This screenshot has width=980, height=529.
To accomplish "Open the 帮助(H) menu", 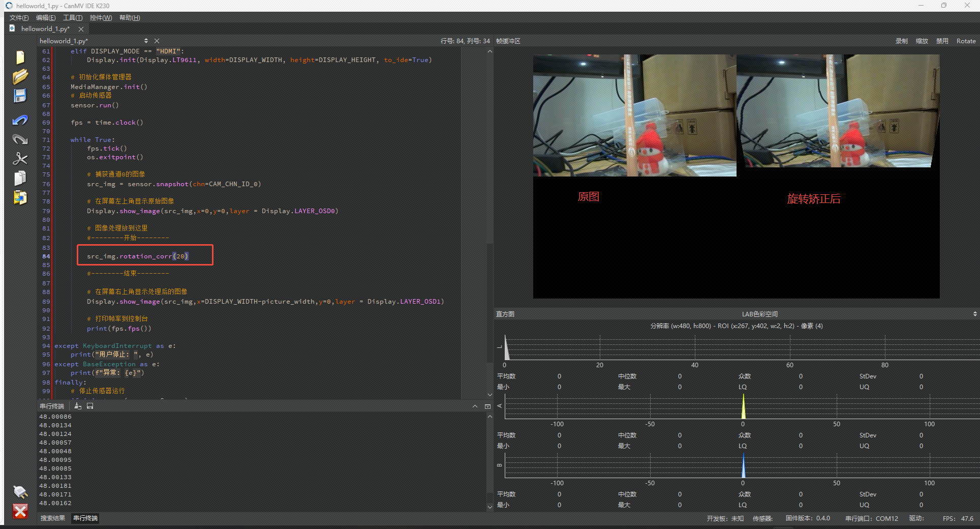I will pyautogui.click(x=130, y=18).
